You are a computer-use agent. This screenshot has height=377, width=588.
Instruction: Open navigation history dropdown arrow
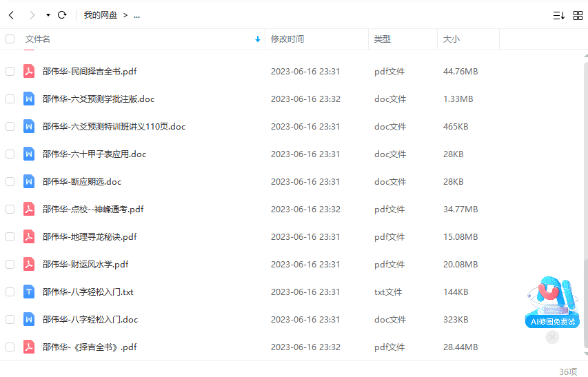tap(48, 14)
